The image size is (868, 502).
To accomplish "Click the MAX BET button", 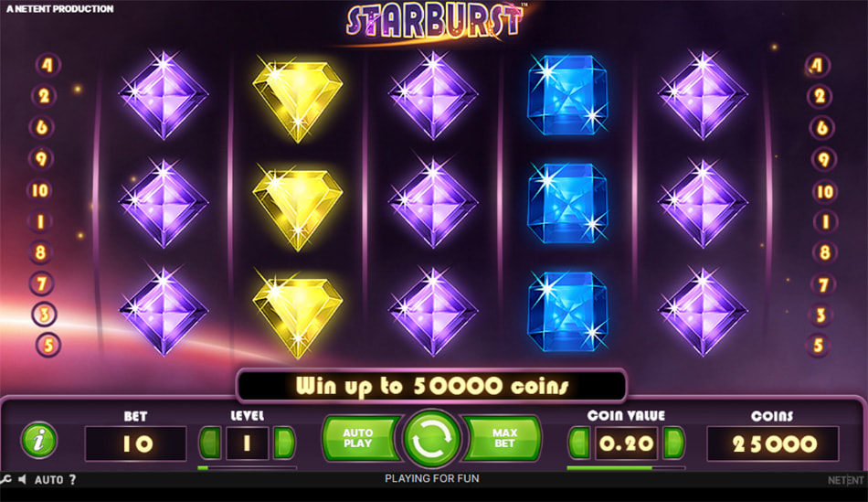I will [x=503, y=438].
